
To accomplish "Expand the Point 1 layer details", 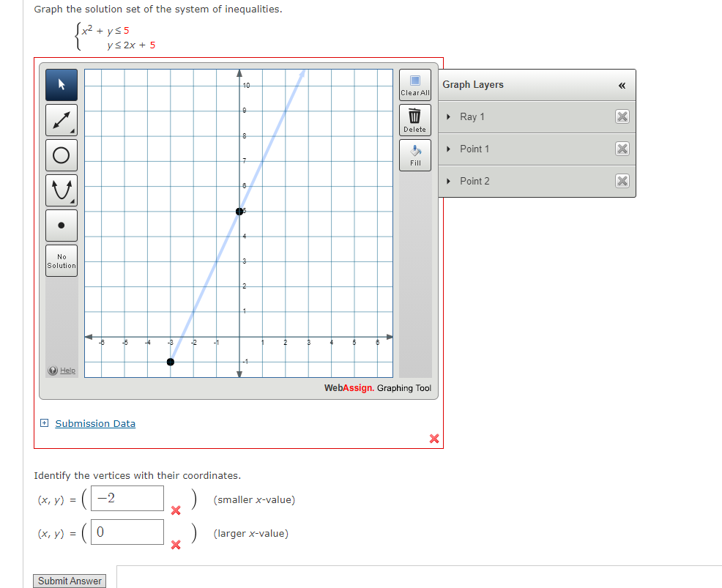I will pos(447,149).
